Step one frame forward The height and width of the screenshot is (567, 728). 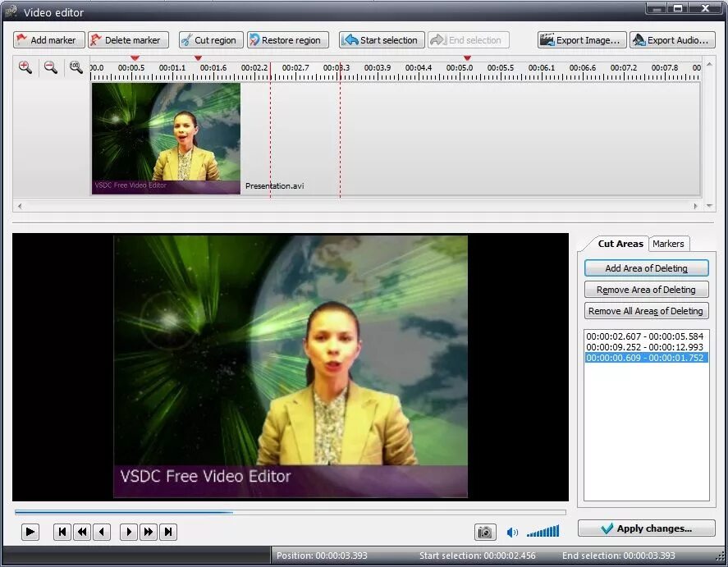(129, 532)
